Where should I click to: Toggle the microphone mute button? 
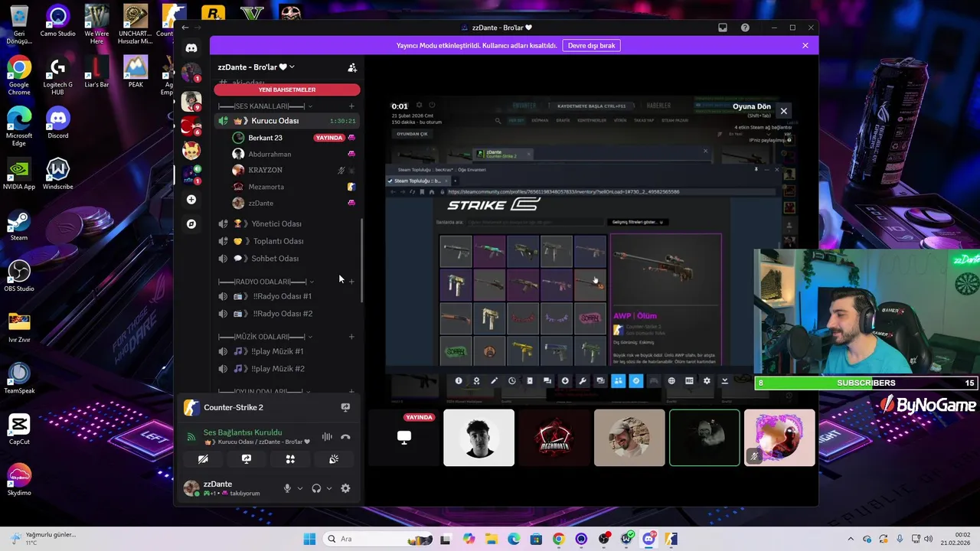[x=288, y=488]
